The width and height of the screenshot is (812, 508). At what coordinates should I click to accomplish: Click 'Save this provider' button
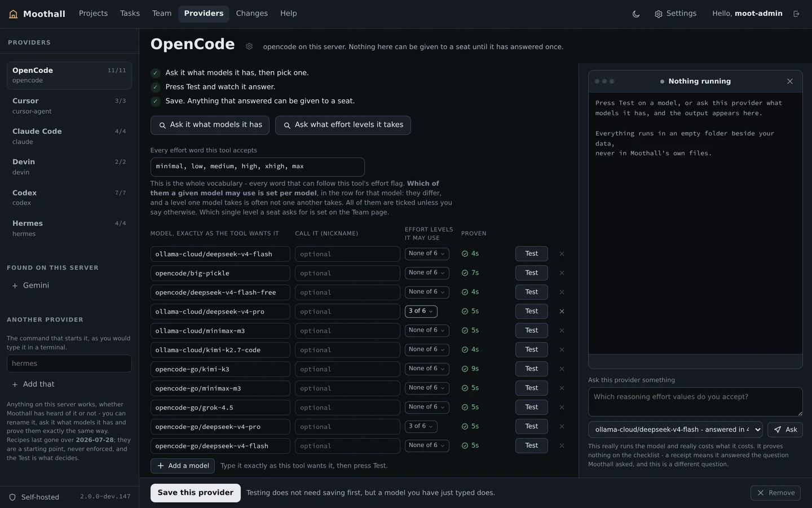click(195, 493)
